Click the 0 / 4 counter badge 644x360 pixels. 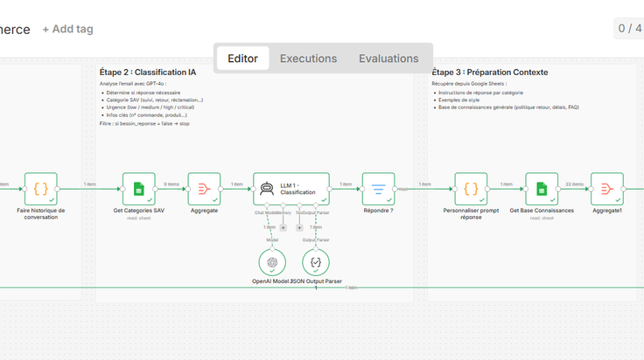pyautogui.click(x=629, y=28)
